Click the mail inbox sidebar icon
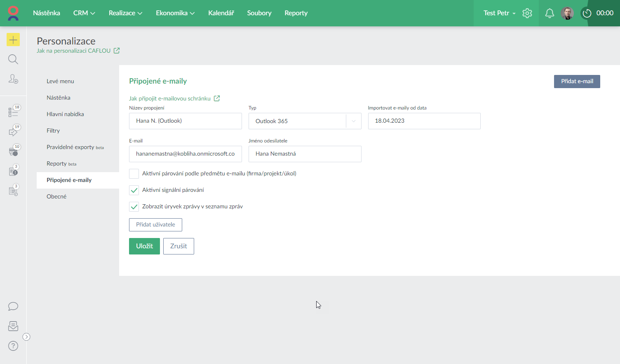The height and width of the screenshot is (364, 620). (x=13, y=326)
